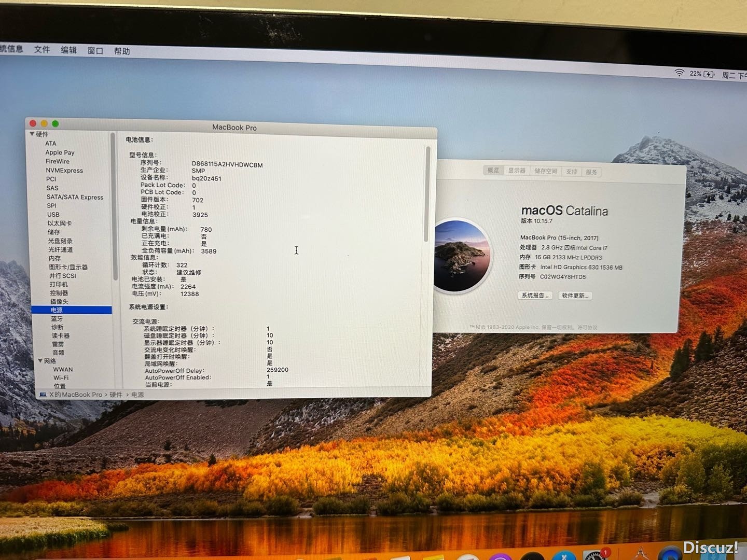
Task: Select SATA/SATA Express in the sidebar
Action: click(x=75, y=197)
